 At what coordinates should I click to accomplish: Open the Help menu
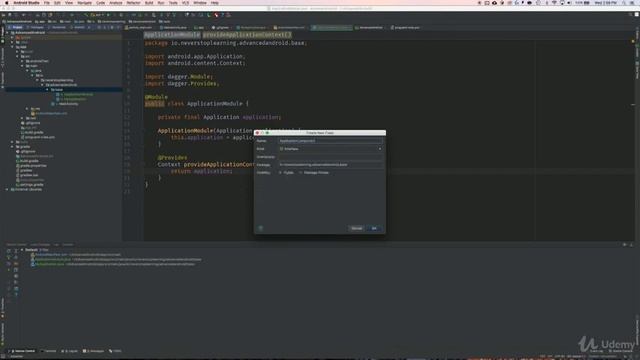[214, 3]
